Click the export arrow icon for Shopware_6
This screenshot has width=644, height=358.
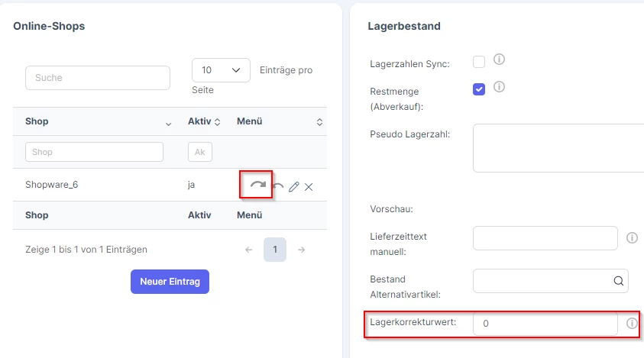point(258,185)
